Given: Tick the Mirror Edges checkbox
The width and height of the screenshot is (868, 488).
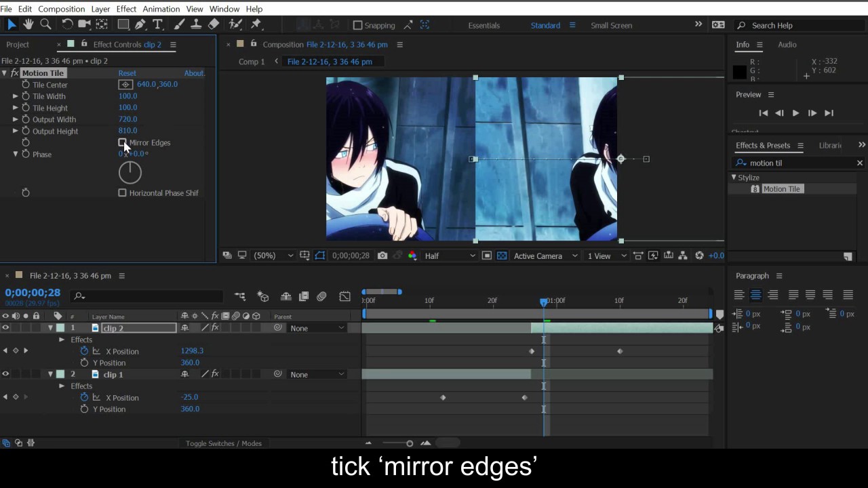Looking at the screenshot, I should coord(123,143).
